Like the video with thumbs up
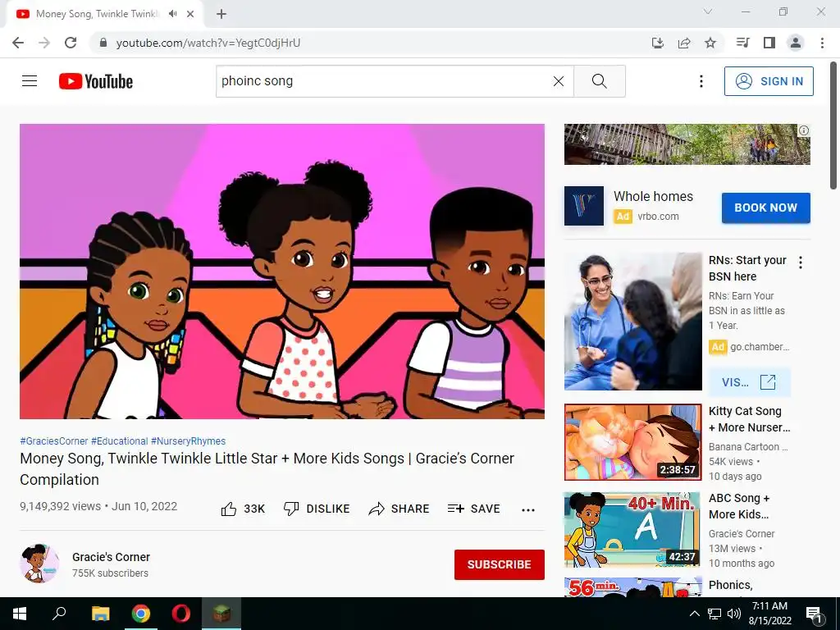The width and height of the screenshot is (840, 630). tap(243, 509)
